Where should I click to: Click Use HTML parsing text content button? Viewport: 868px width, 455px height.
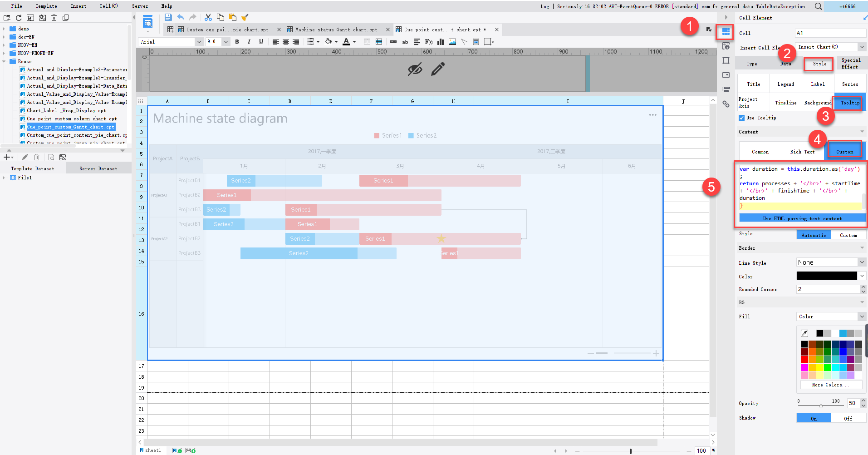coord(802,218)
